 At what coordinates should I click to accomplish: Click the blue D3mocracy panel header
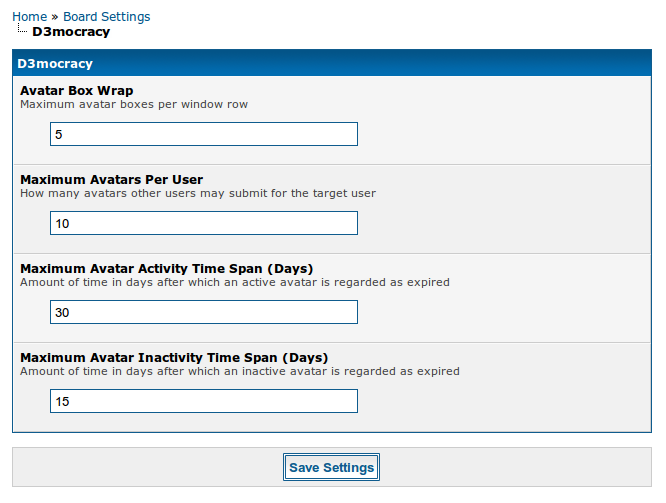(331, 63)
